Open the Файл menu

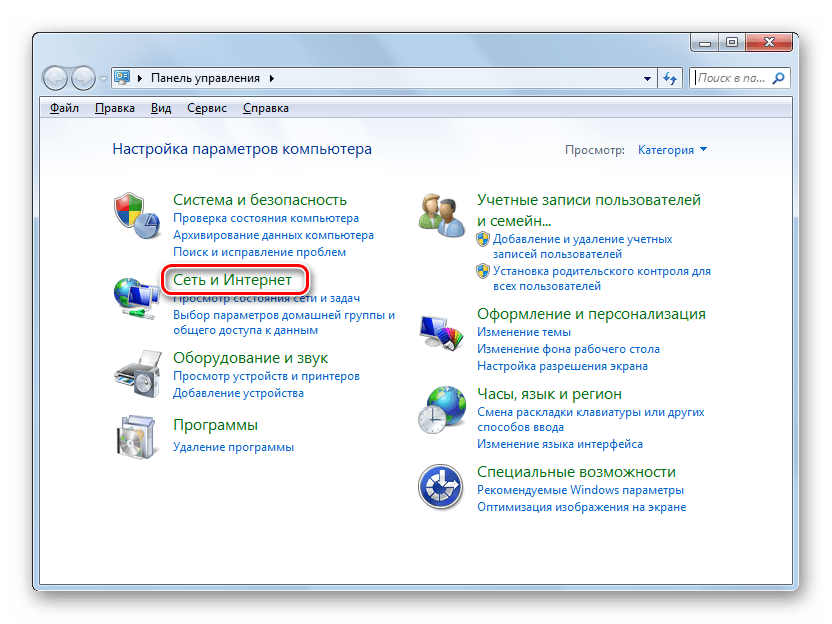[64, 108]
